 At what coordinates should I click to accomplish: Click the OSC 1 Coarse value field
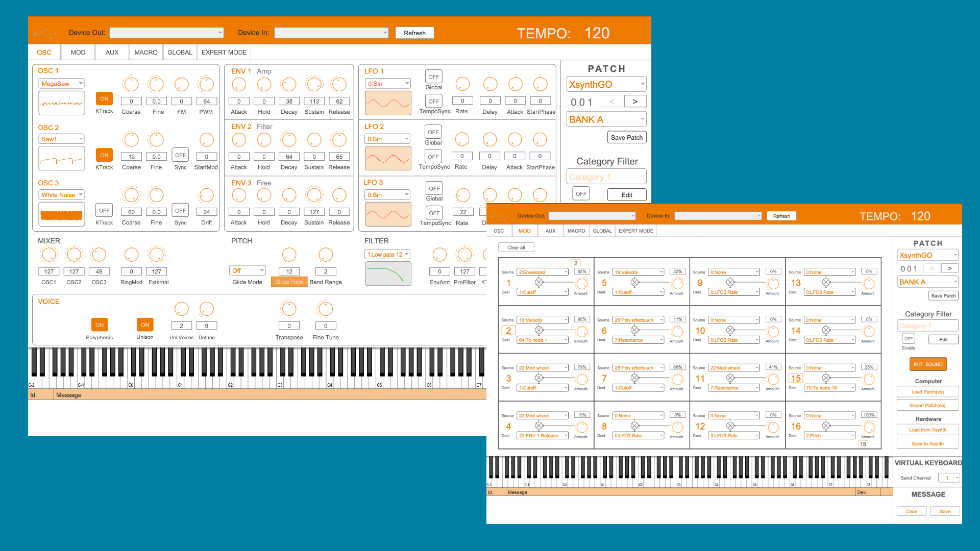pyautogui.click(x=131, y=102)
